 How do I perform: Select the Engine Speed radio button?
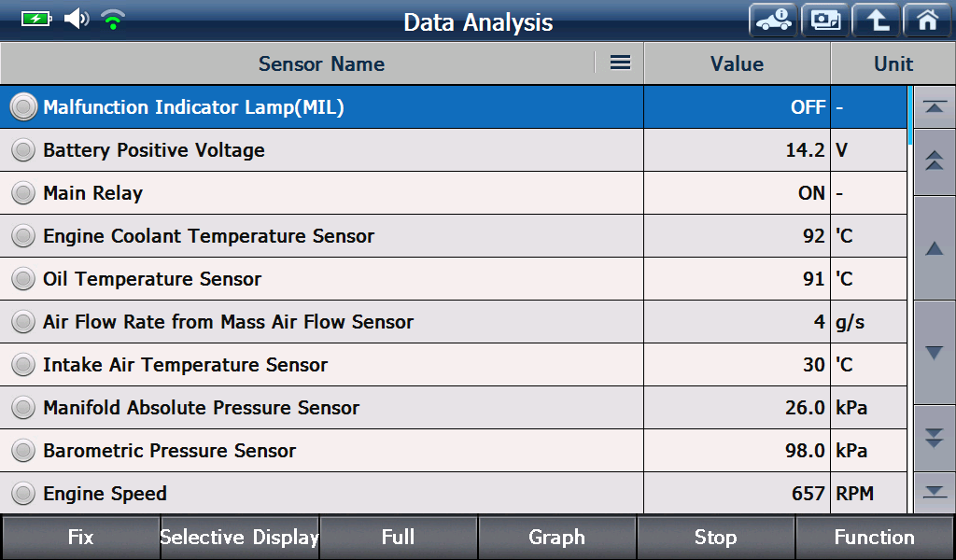(23, 493)
